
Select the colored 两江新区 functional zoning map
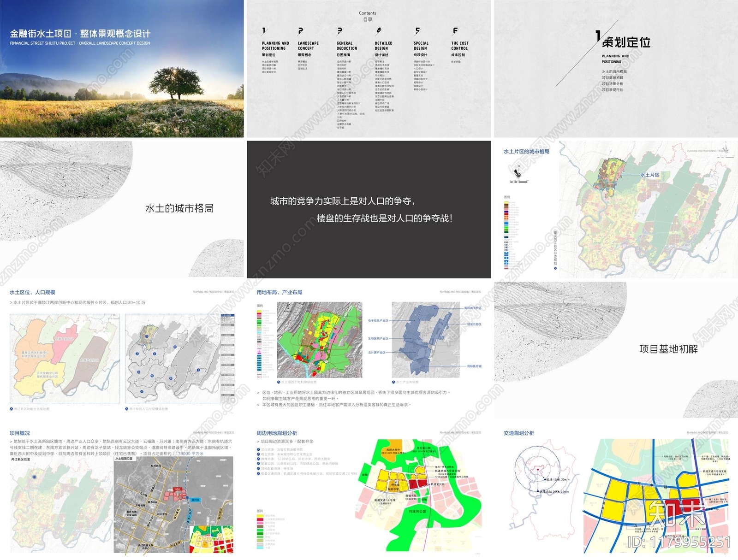(x=65, y=359)
